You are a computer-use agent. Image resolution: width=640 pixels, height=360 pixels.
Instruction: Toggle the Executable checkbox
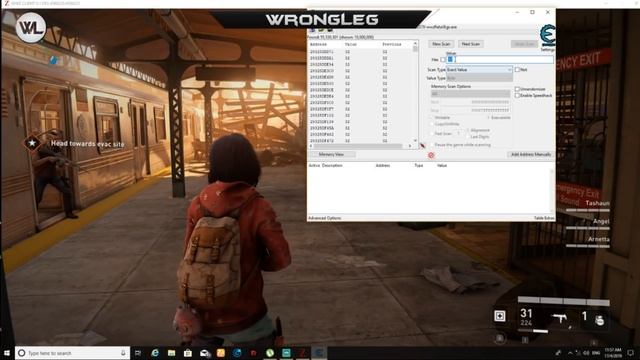(488, 118)
